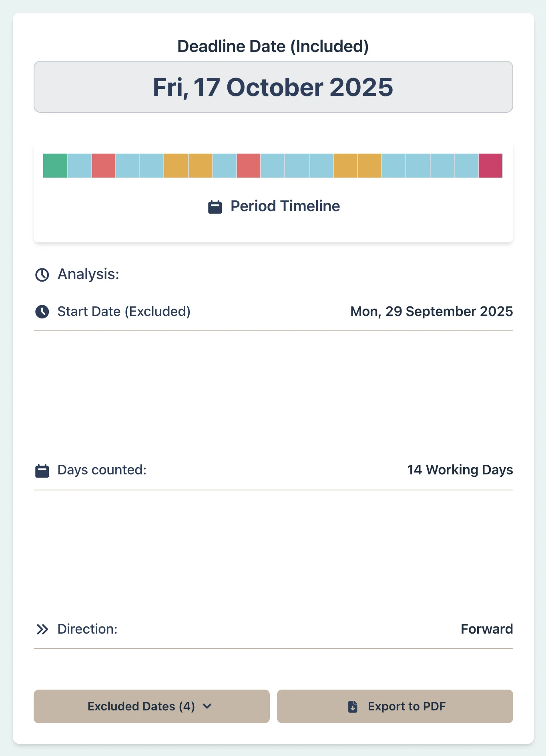Expand the Excluded Dates (4) list
The image size is (546, 756).
[x=151, y=706]
